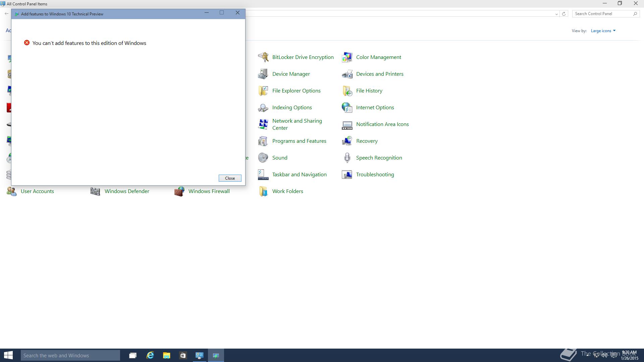This screenshot has height=362, width=644.
Task: Open Indexing Options icon
Action: pos(263,108)
